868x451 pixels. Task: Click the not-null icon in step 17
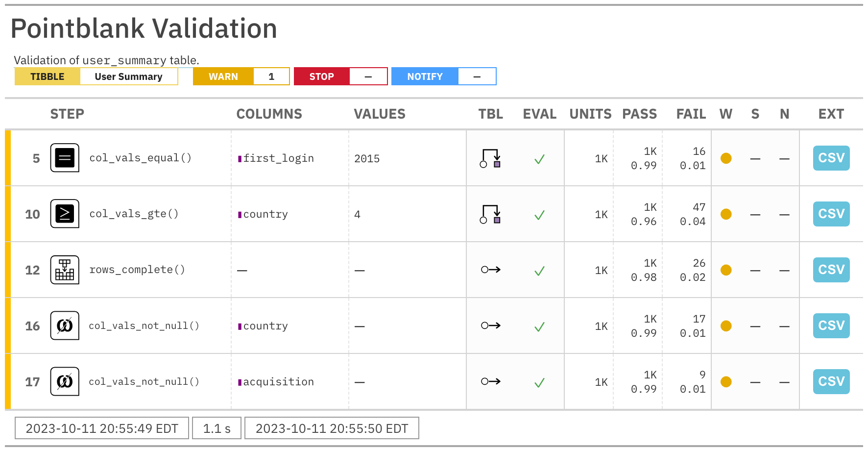[x=65, y=381]
